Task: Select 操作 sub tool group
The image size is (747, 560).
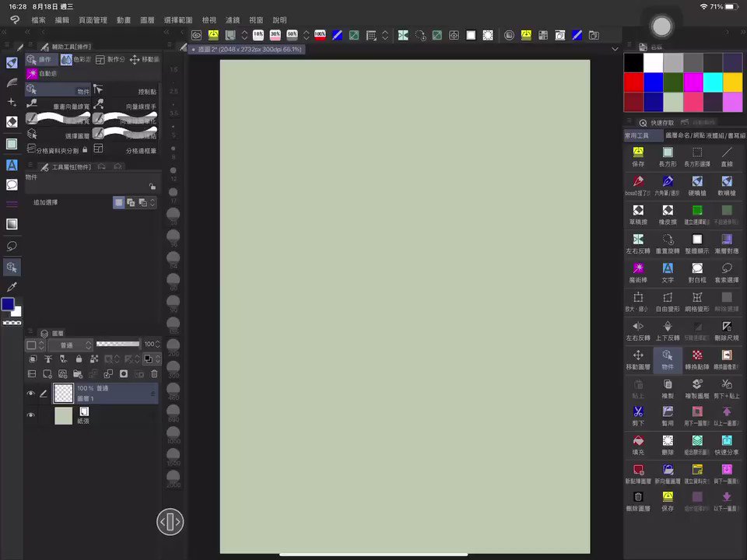Action: pyautogui.click(x=41, y=59)
